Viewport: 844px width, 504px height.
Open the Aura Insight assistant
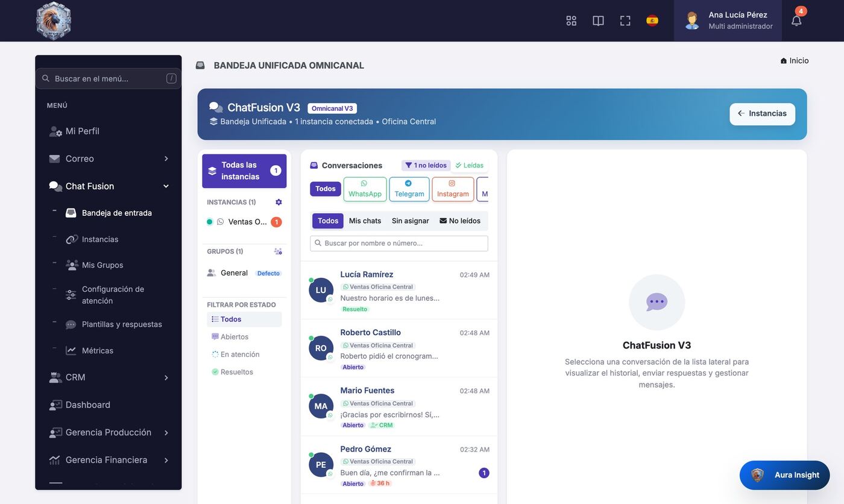784,475
